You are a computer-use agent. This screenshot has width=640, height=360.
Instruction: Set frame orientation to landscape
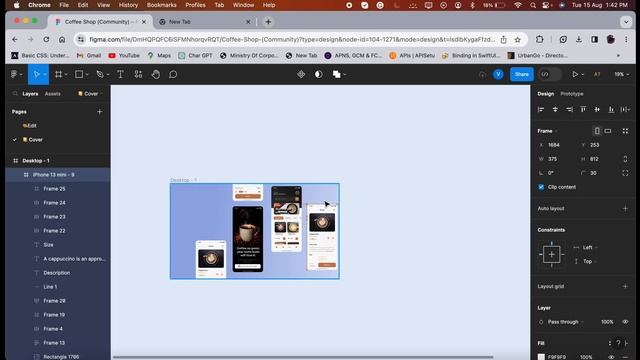click(x=608, y=131)
